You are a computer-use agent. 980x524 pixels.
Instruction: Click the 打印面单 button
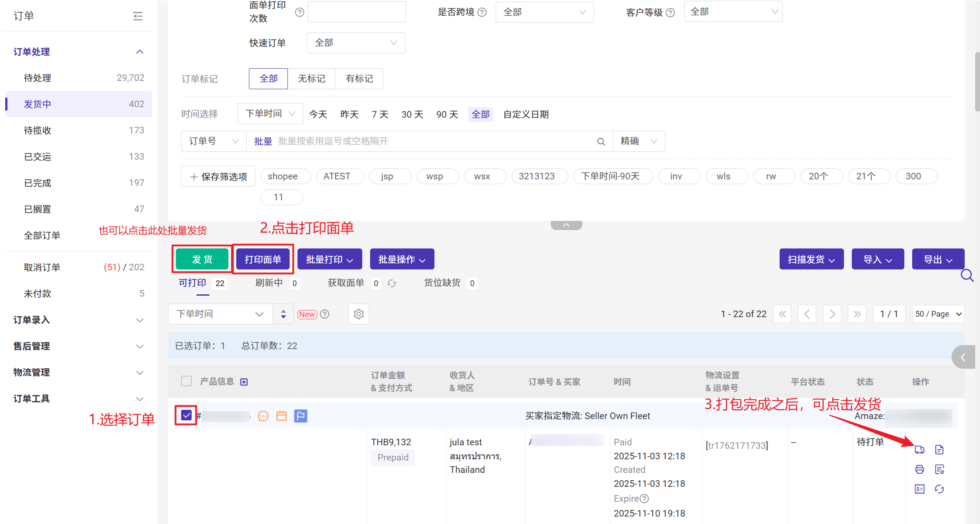click(x=262, y=259)
